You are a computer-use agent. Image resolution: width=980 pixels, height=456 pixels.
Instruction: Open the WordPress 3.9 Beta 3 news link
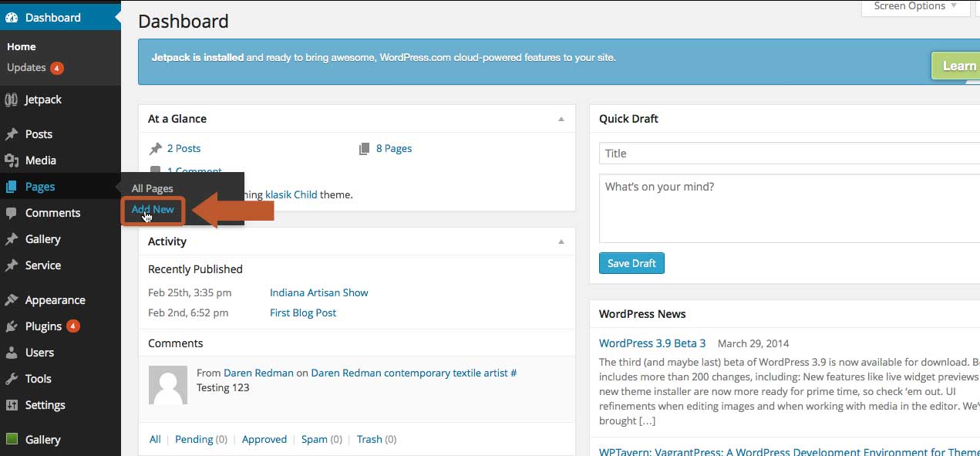point(652,343)
